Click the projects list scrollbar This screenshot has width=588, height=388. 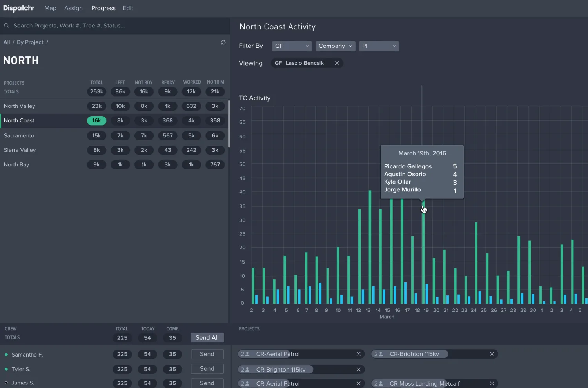(229, 124)
